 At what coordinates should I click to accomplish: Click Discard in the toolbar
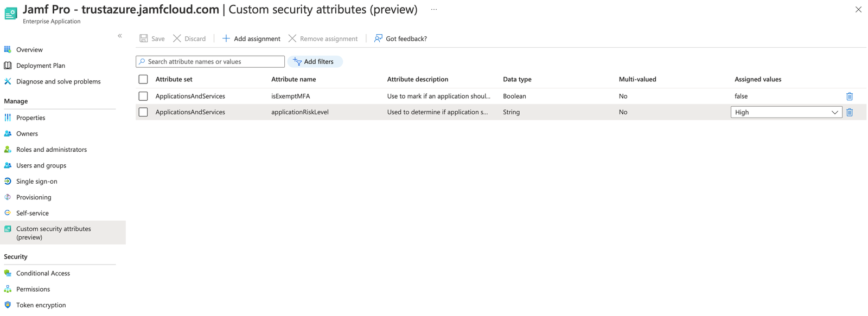coord(189,38)
